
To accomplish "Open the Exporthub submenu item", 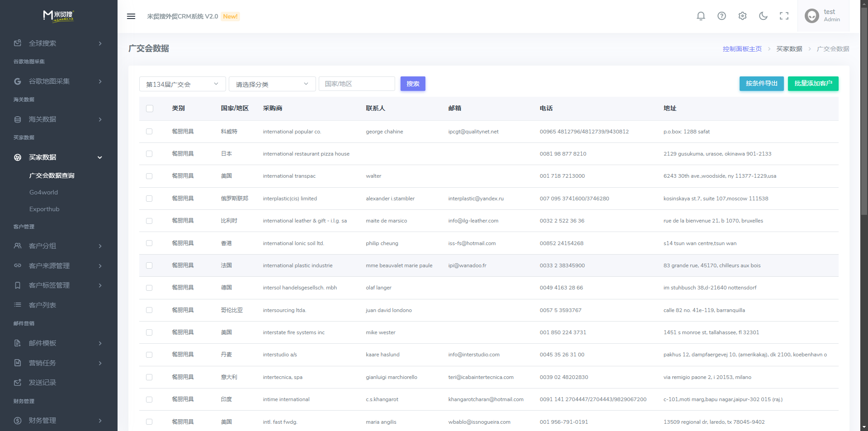I will [44, 209].
